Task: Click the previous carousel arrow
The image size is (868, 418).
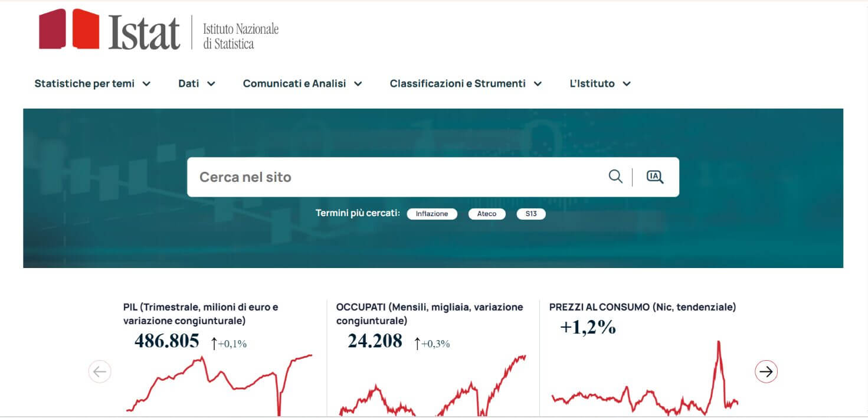Action: [100, 371]
